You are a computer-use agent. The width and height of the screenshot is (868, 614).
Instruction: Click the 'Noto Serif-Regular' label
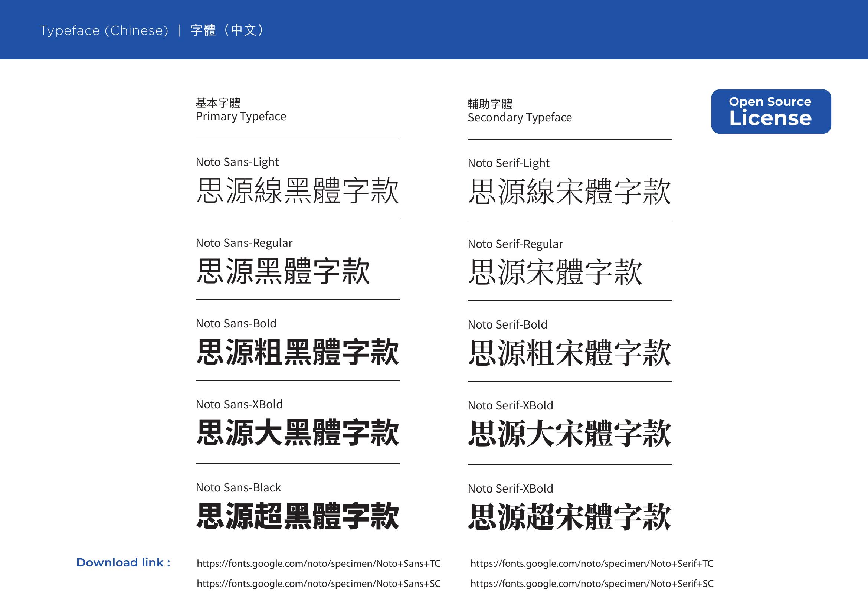[515, 244]
